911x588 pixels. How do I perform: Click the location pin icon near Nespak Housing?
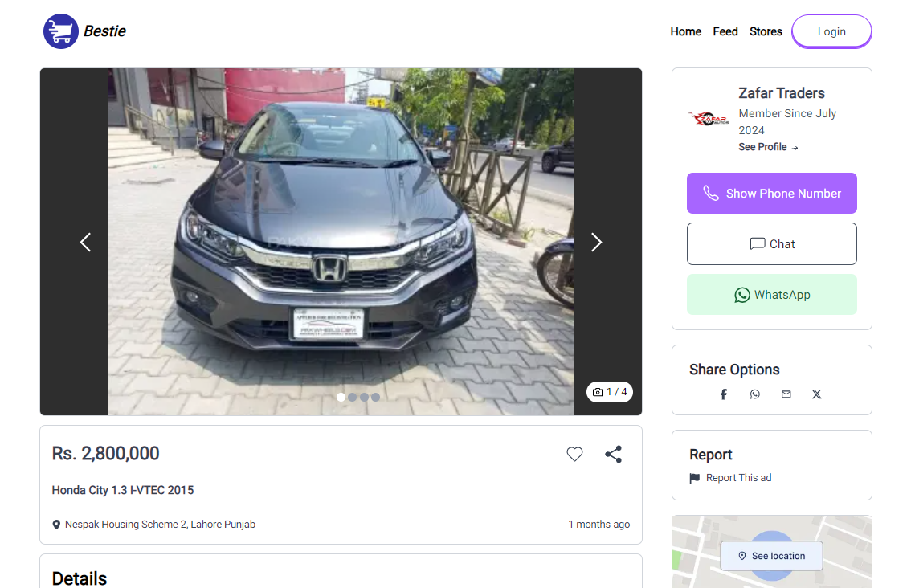(56, 525)
